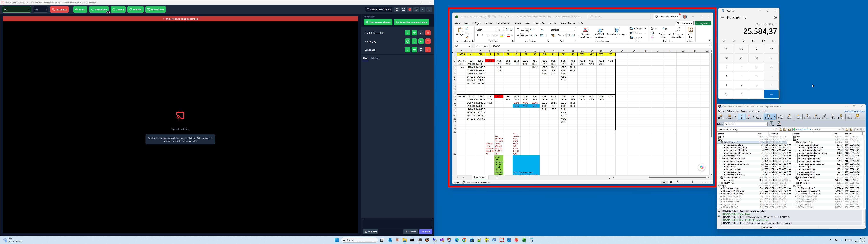868x244 pixels.
Task: Click the QR code icon in FSRdpClient toolbar
Action: [397, 9]
